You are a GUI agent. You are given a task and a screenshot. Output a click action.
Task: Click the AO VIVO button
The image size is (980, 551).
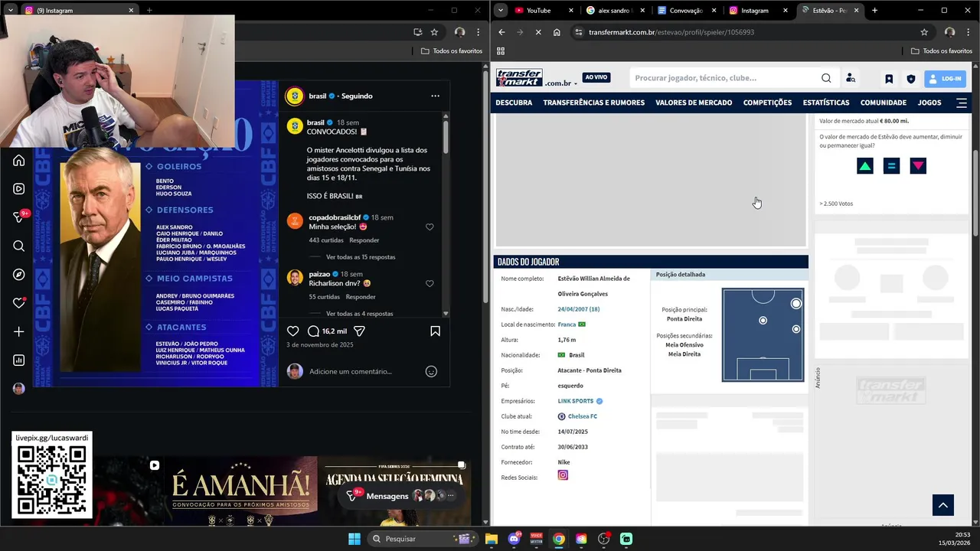pyautogui.click(x=596, y=77)
